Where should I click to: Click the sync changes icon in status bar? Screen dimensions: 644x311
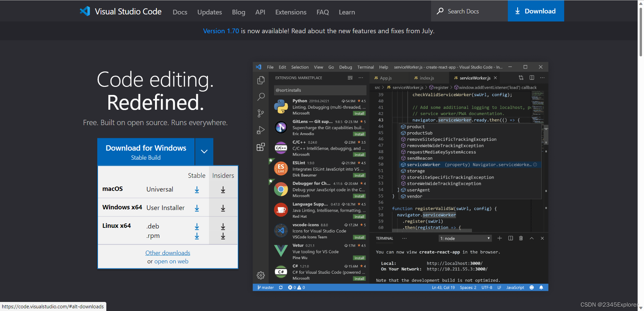(x=281, y=288)
